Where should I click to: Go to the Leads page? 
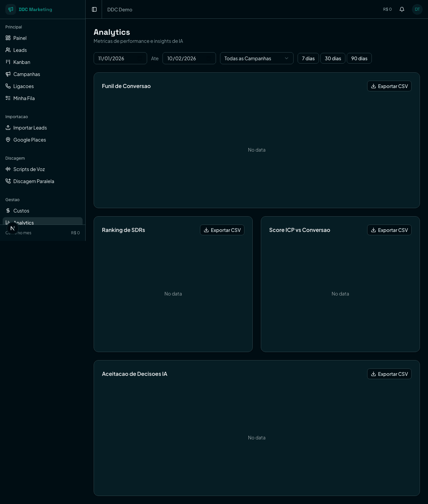pyautogui.click(x=20, y=50)
